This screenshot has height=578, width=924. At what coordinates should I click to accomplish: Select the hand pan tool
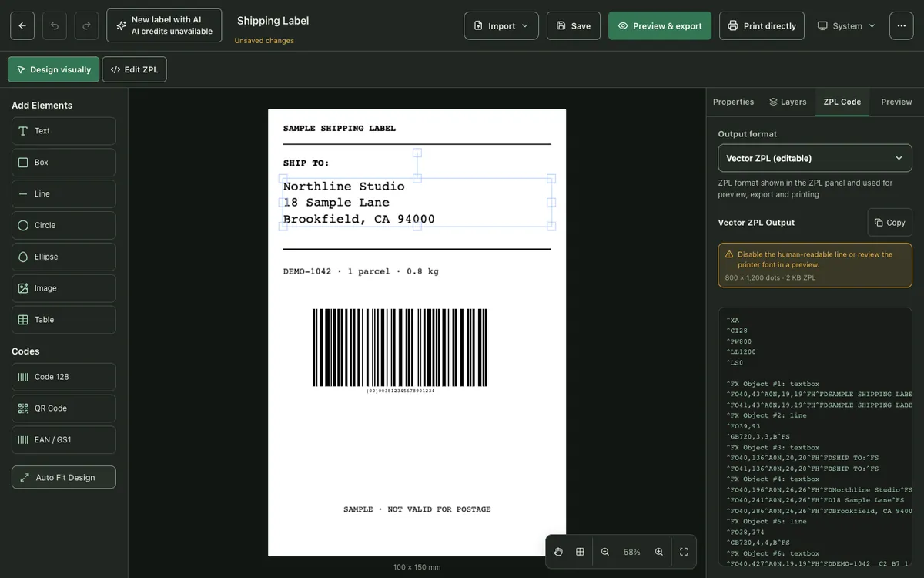(559, 552)
